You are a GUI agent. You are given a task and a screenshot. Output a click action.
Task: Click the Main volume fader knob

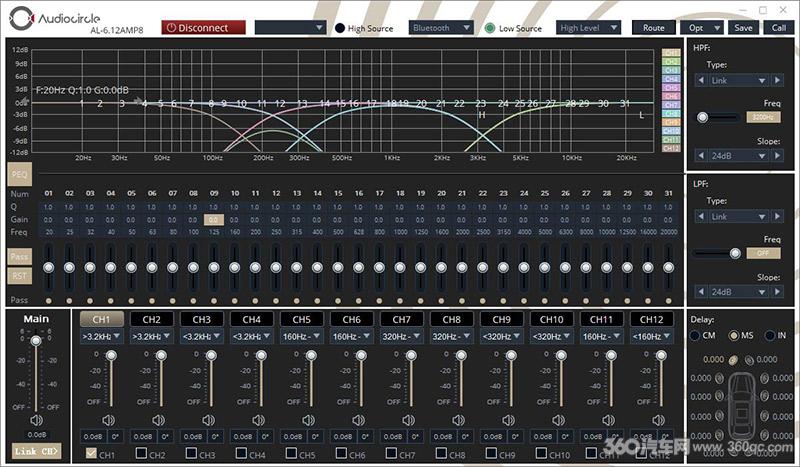(x=36, y=340)
